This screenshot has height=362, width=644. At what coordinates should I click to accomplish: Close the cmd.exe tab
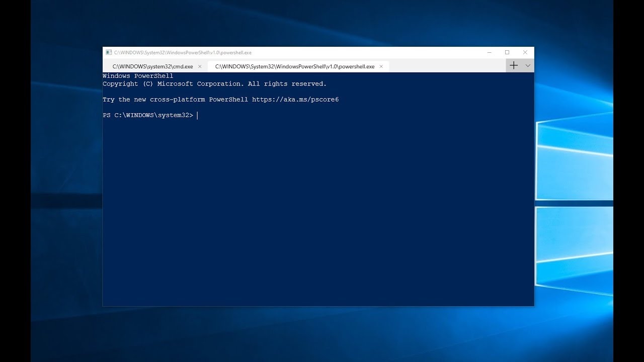[200, 66]
